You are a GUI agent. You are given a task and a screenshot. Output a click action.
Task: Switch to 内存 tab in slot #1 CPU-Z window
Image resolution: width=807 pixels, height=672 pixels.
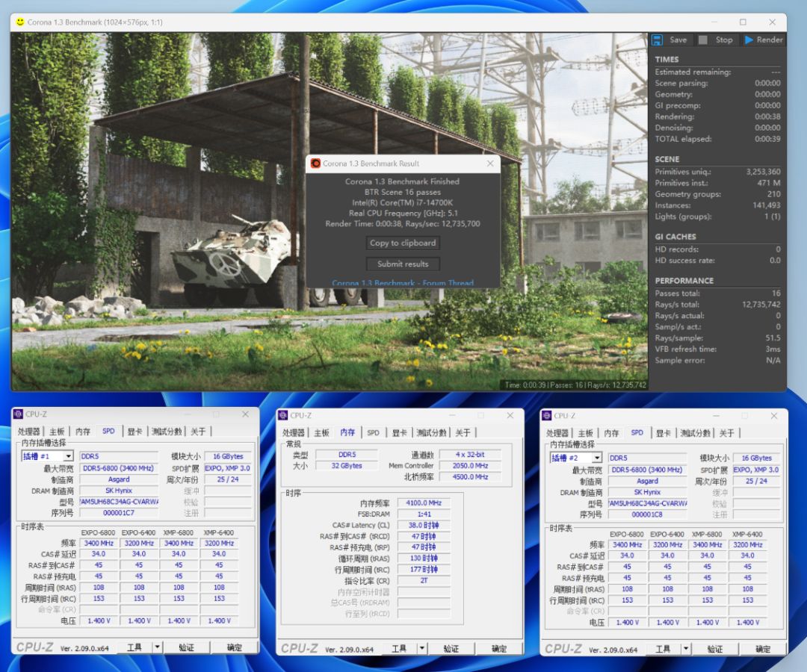click(83, 432)
